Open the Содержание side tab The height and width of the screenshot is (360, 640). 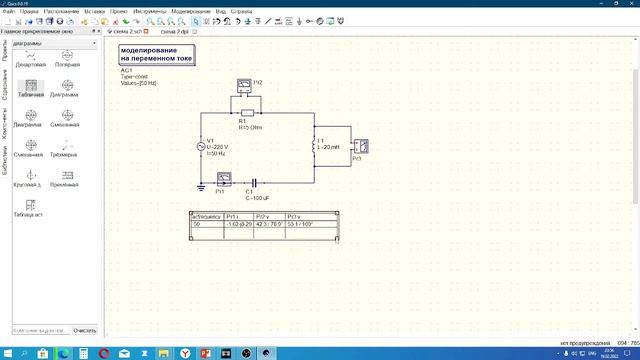[5, 85]
